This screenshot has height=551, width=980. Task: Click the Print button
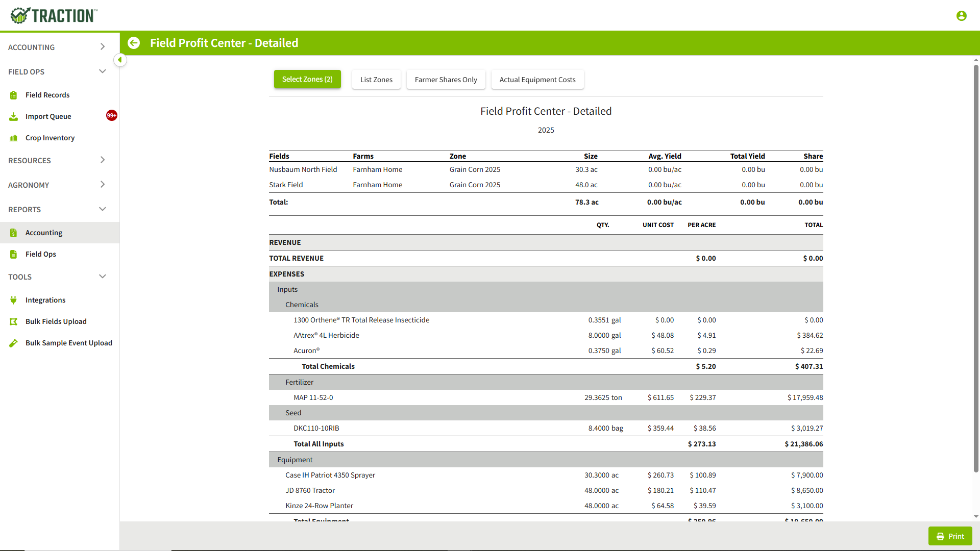[x=950, y=536]
